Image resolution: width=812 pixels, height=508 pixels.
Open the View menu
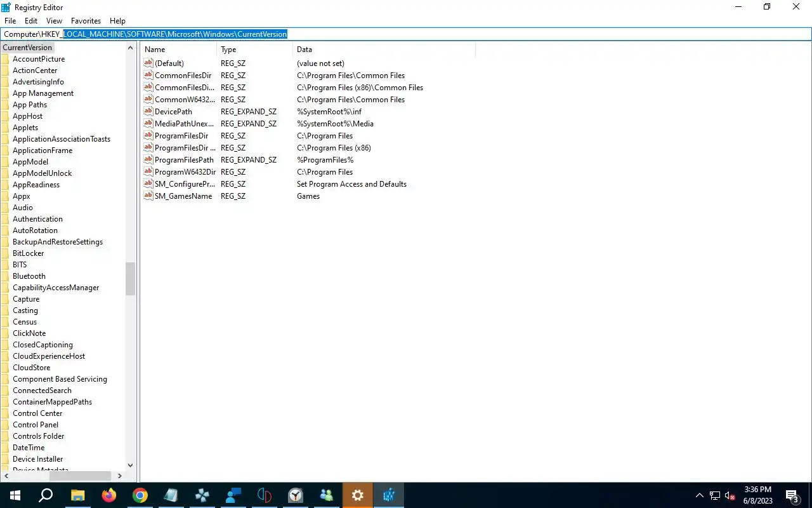click(54, 21)
